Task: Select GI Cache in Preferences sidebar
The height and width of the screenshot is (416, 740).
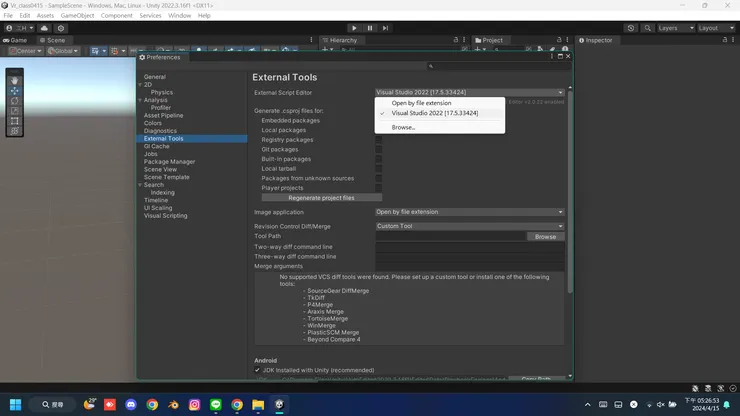Action: [x=157, y=146]
